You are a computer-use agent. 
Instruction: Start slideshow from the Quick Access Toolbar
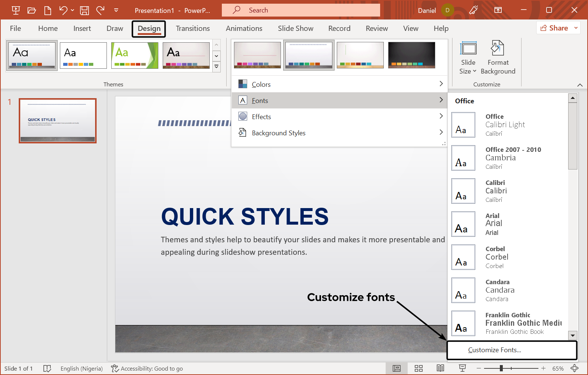tap(15, 10)
